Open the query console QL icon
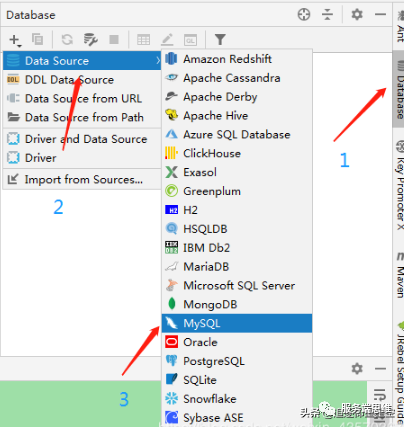The height and width of the screenshot is (427, 404). (190, 40)
